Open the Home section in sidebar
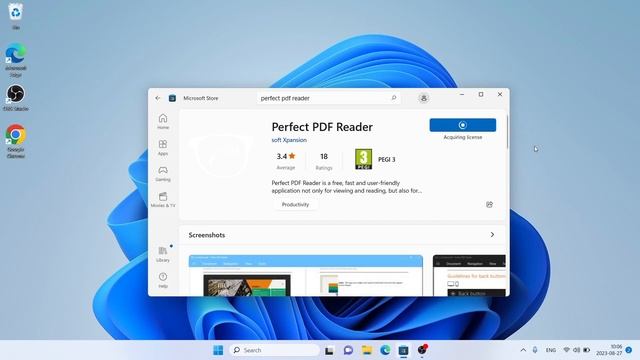640x360 pixels. click(x=163, y=121)
